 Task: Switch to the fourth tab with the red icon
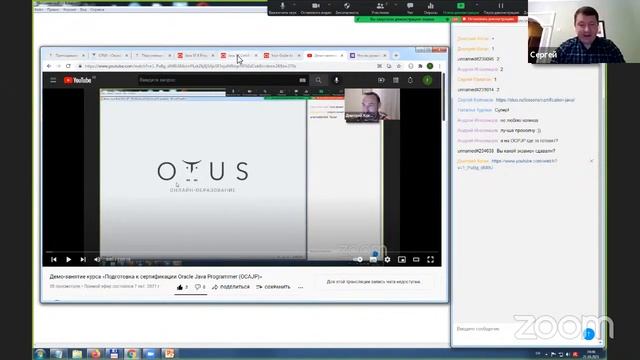(x=196, y=55)
